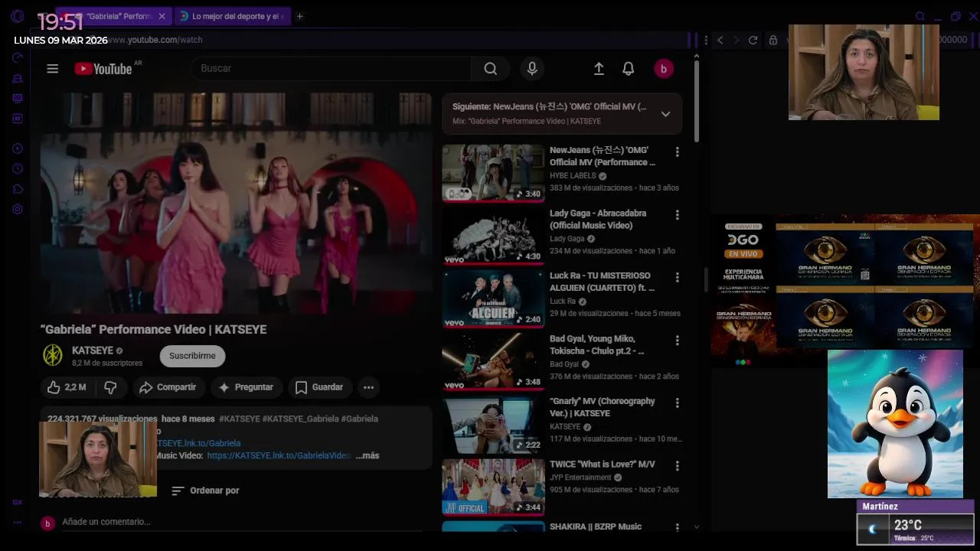Image resolution: width=980 pixels, height=551 pixels.
Task: Open options menu for TWICE What is Love
Action: pos(677,466)
